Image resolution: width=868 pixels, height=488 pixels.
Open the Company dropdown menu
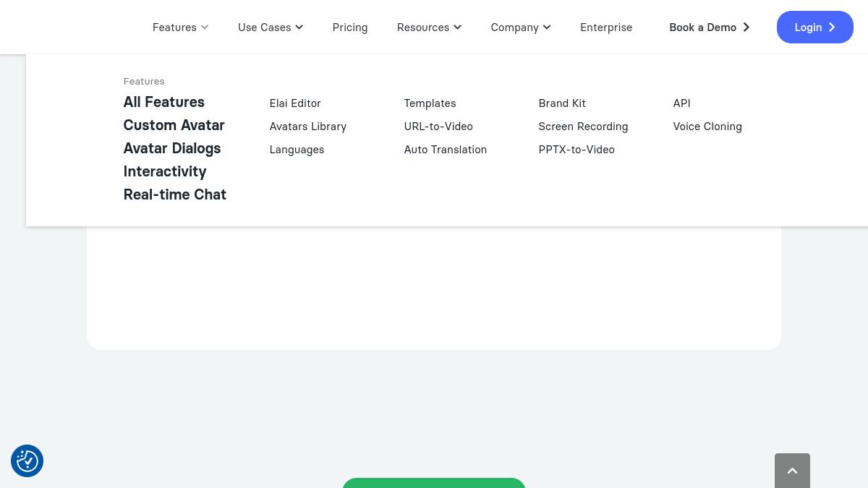point(520,27)
